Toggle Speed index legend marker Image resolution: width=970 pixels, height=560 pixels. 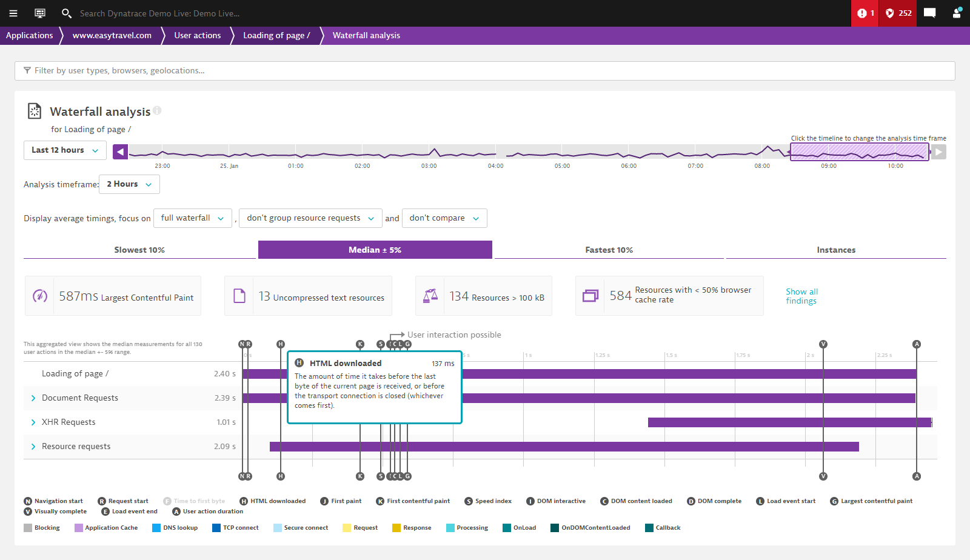coord(488,501)
